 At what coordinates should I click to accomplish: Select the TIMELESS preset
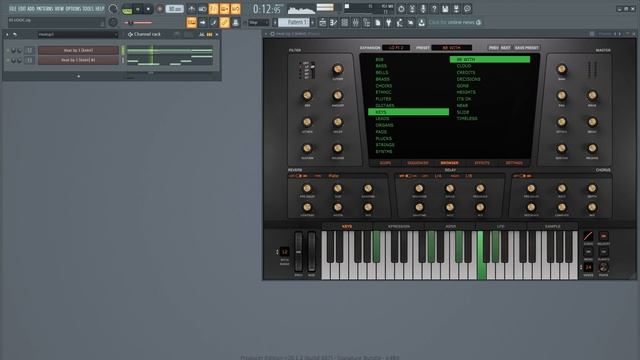pos(467,118)
